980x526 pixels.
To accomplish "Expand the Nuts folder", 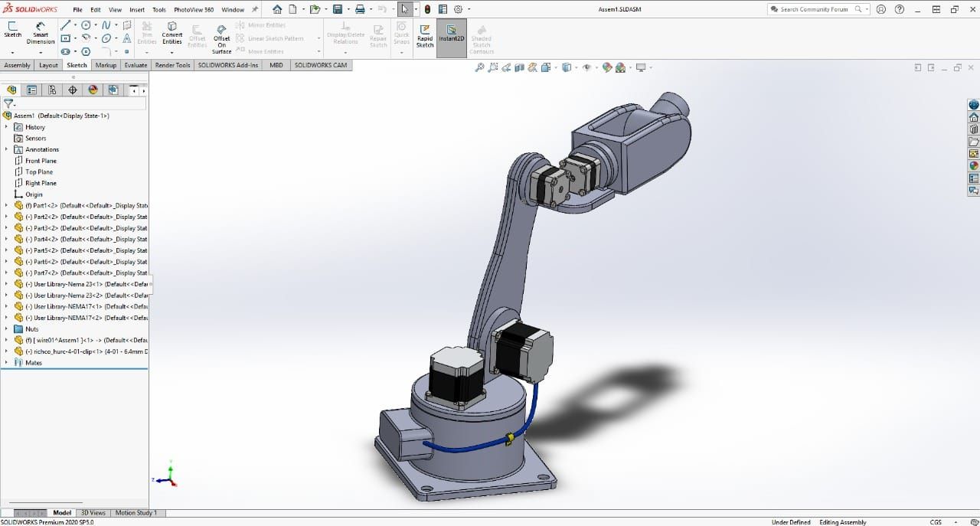I will [6, 329].
